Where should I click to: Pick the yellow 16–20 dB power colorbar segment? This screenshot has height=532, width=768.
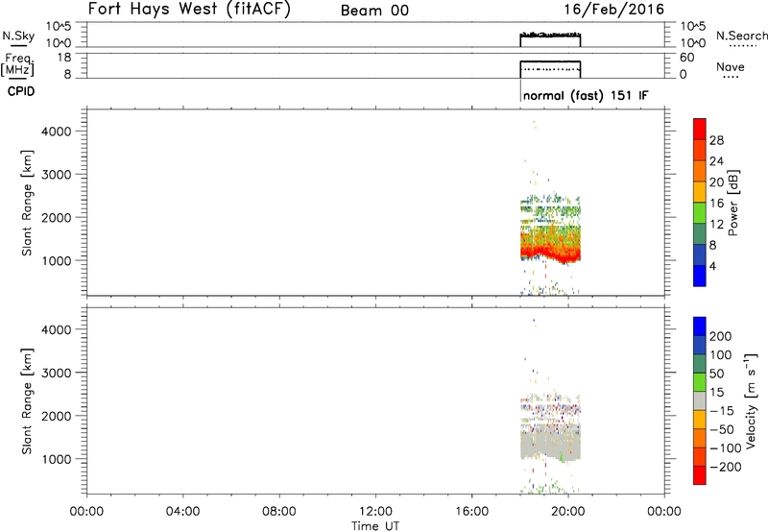click(x=700, y=192)
